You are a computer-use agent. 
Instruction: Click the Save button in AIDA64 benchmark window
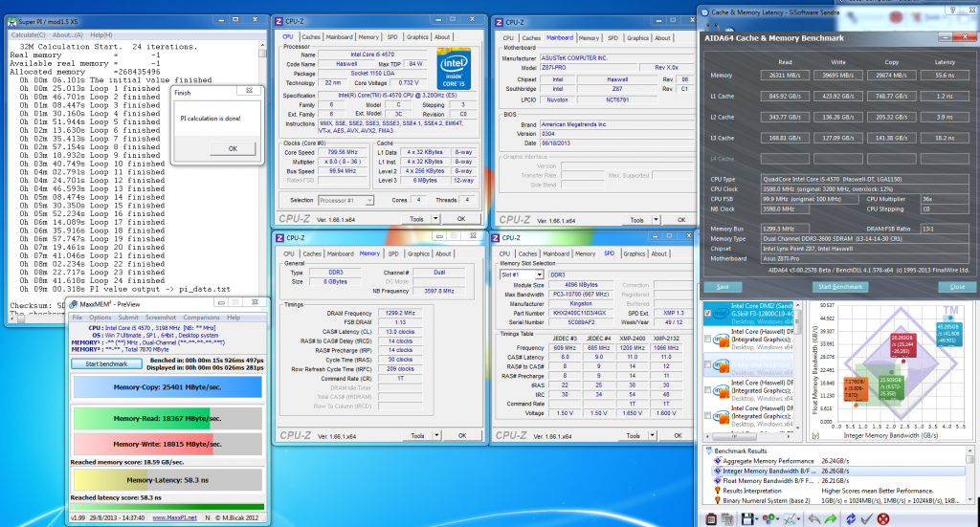click(x=723, y=286)
